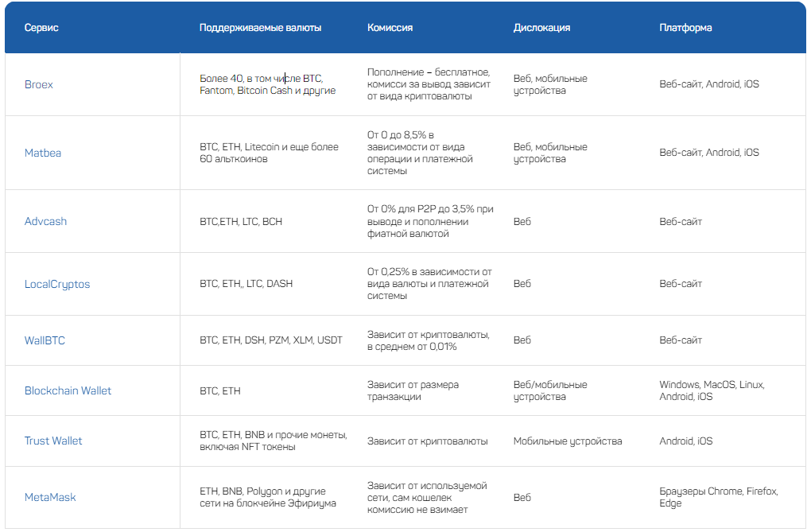This screenshot has width=811, height=532.
Task: Open the Matbea service link
Action: click(43, 153)
